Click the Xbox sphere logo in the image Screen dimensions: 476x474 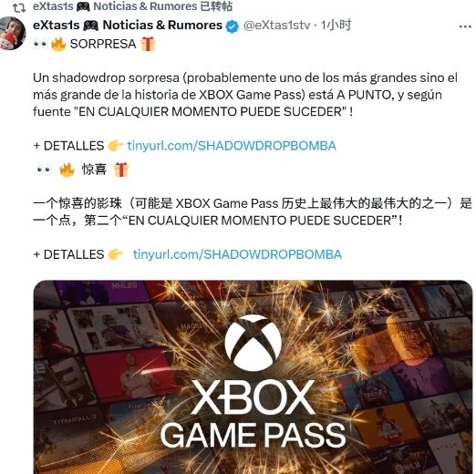tap(253, 344)
